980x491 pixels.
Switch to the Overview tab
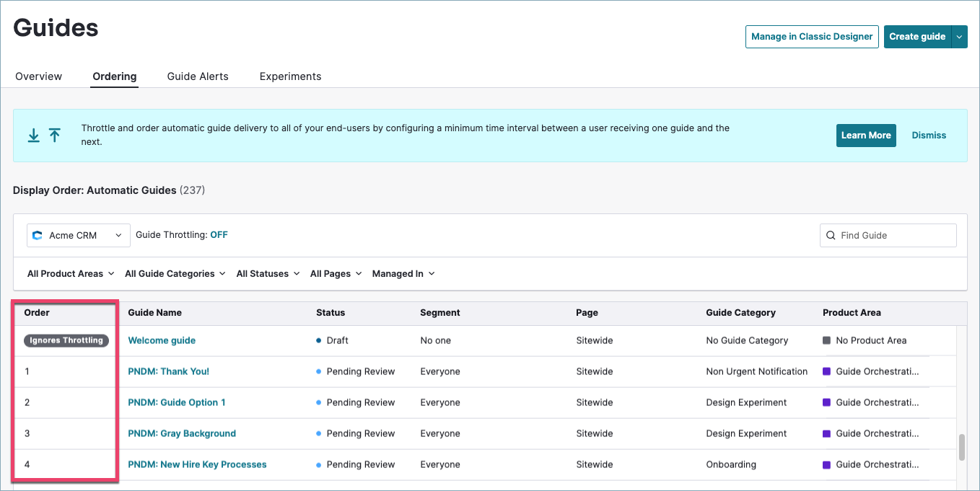39,76
